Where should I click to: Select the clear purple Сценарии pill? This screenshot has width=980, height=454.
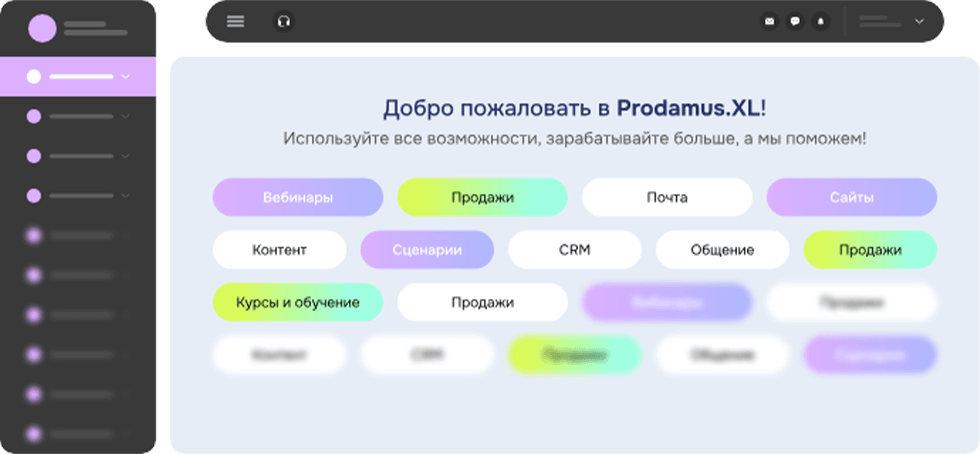click(x=427, y=250)
